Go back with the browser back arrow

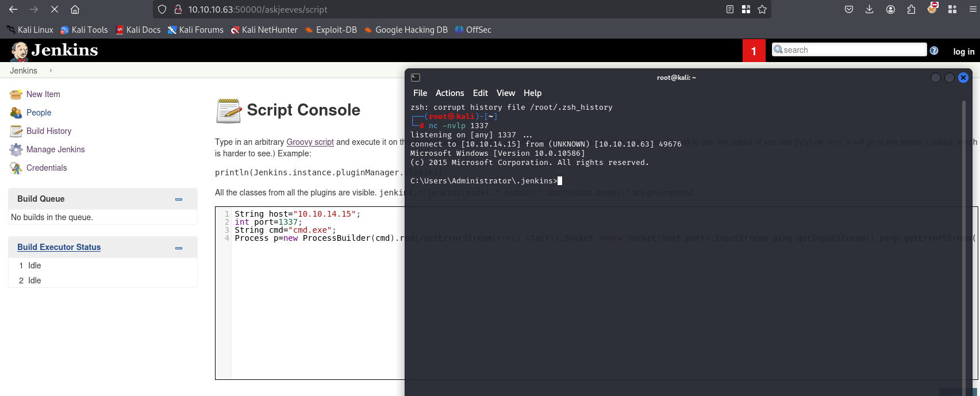[x=13, y=9]
